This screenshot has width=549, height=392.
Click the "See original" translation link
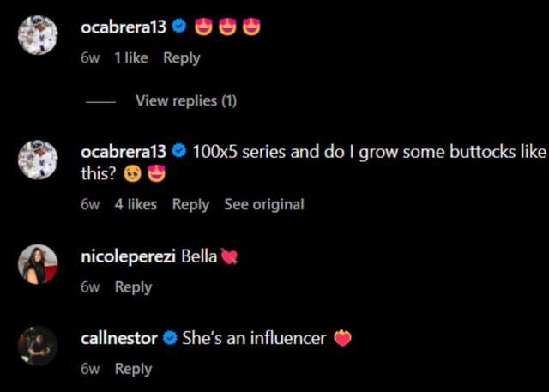point(263,204)
